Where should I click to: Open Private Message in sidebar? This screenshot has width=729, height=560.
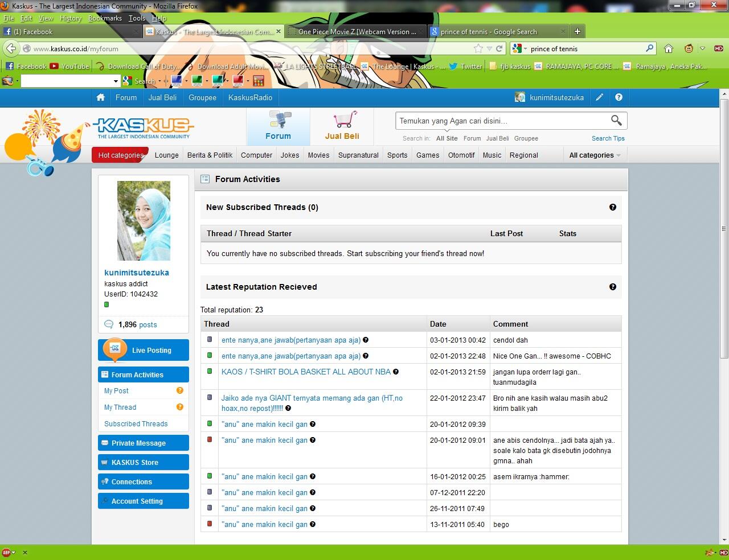[144, 443]
